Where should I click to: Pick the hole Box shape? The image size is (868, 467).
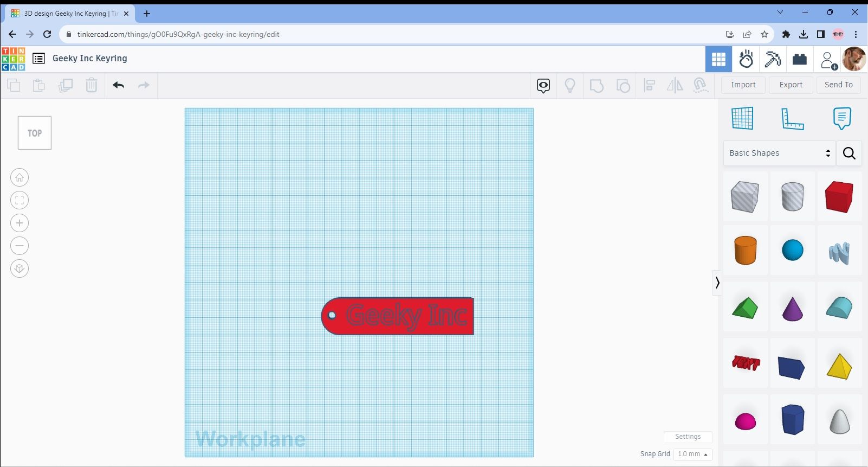745,196
